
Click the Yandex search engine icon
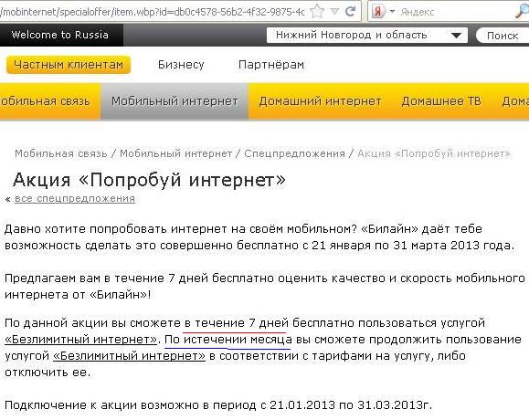tap(378, 12)
